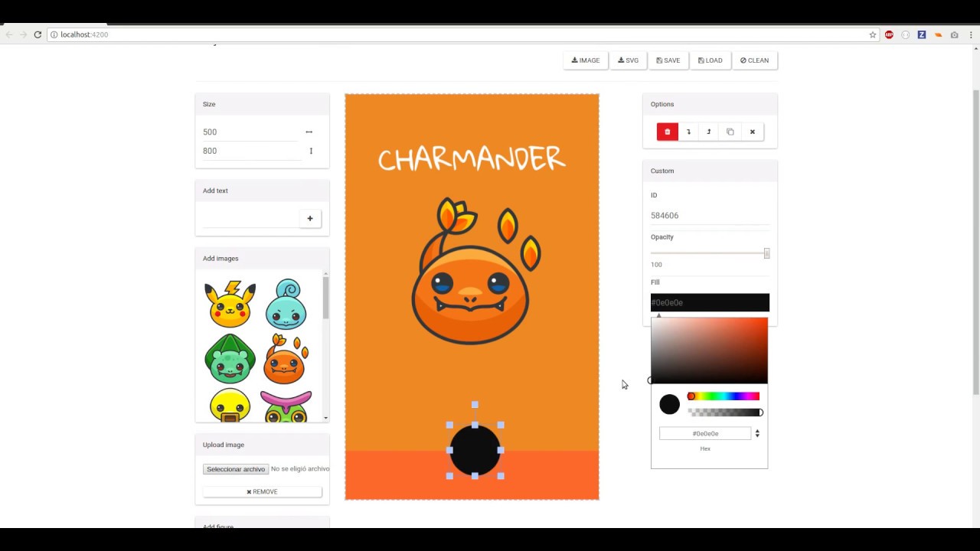
Task: Click the 'Upload image' panel header
Action: click(262, 445)
